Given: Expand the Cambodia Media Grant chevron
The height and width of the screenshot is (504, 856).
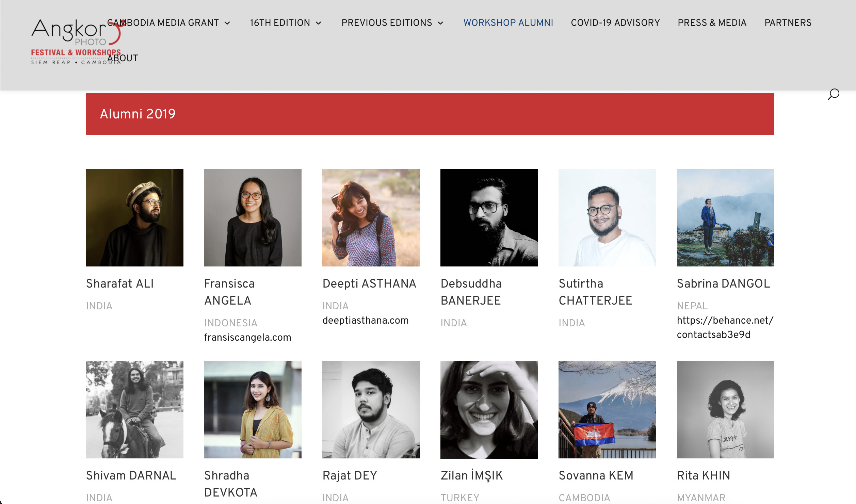Looking at the screenshot, I should coord(227,23).
